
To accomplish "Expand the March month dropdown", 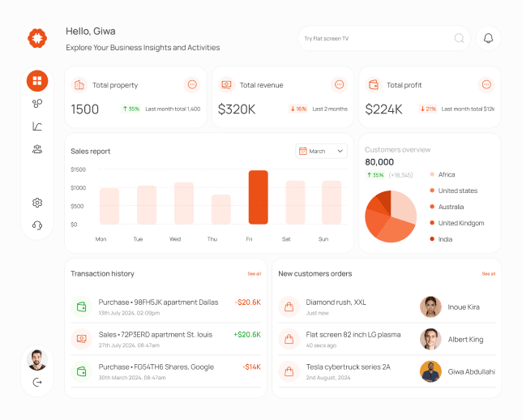I will (321, 151).
